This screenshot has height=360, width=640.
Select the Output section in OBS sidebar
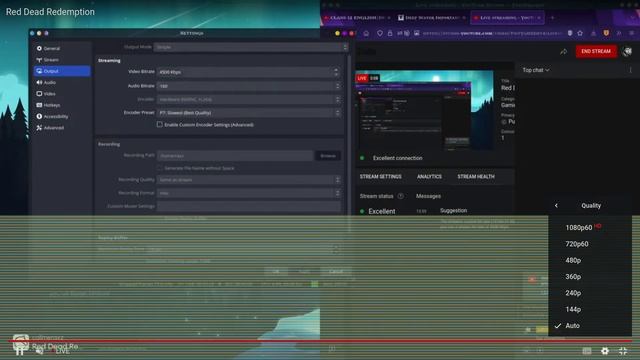(x=62, y=71)
